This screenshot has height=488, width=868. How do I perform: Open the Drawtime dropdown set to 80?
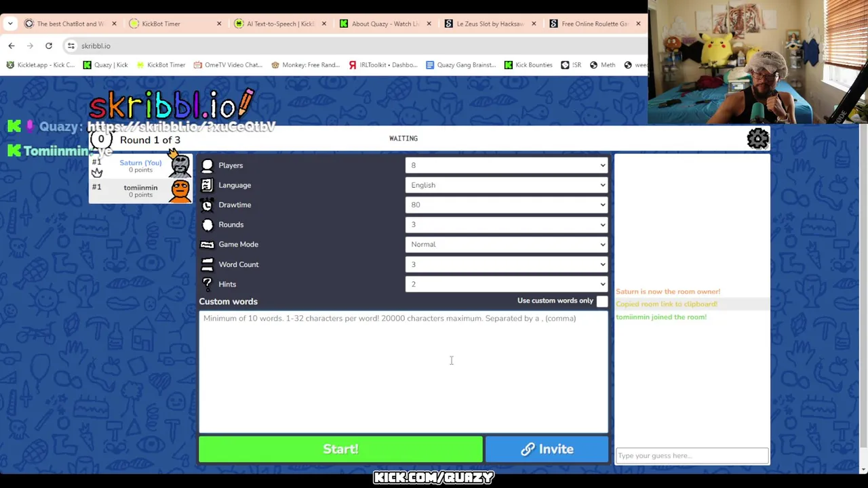tap(506, 205)
